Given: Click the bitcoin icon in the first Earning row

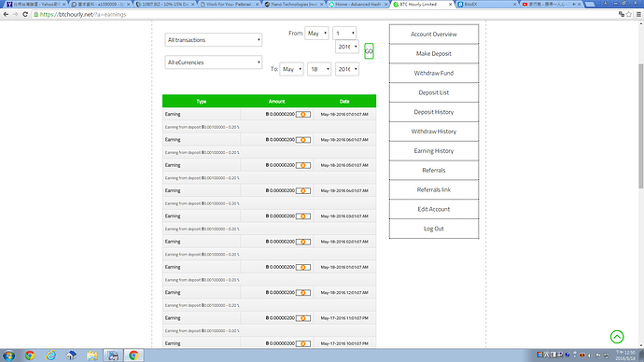Looking at the screenshot, I should click(303, 115).
